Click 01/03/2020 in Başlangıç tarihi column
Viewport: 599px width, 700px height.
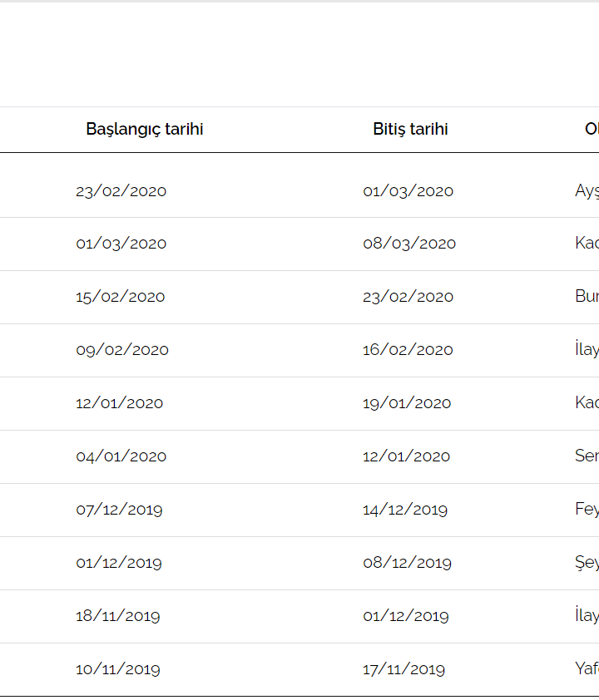(x=121, y=244)
